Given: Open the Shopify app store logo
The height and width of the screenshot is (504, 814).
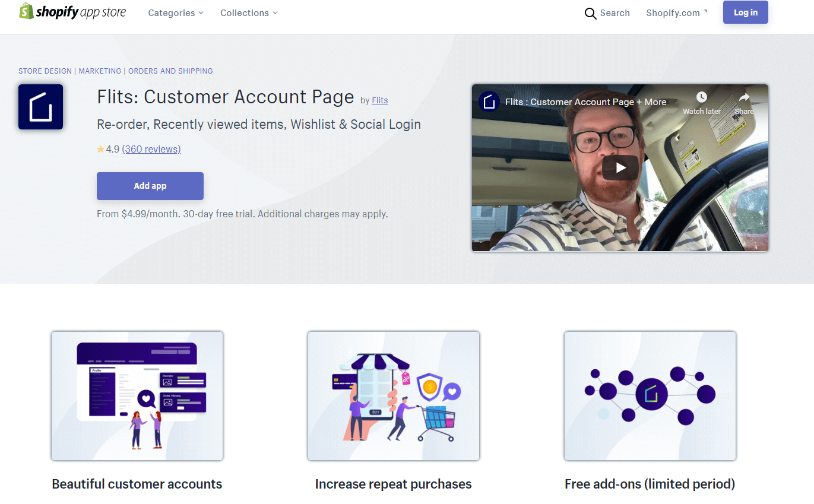Looking at the screenshot, I should pyautogui.click(x=72, y=12).
